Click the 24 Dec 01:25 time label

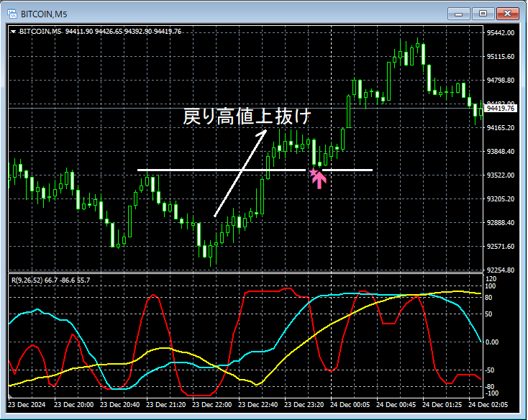442,404
